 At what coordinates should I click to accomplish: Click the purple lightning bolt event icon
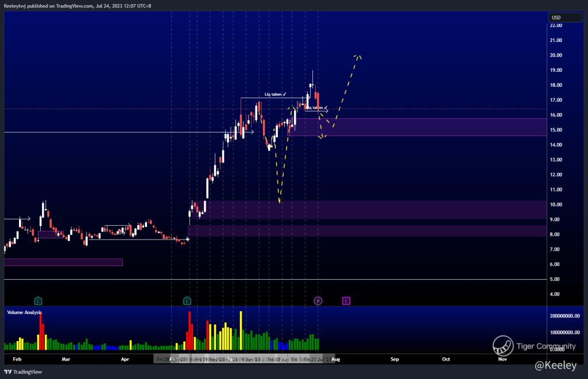[318, 301]
